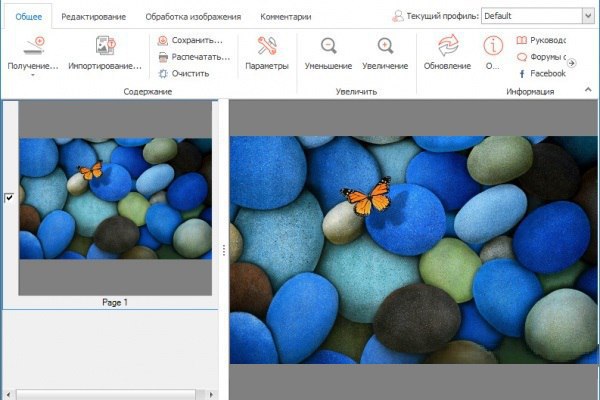Switch to the Общее tab

click(29, 17)
